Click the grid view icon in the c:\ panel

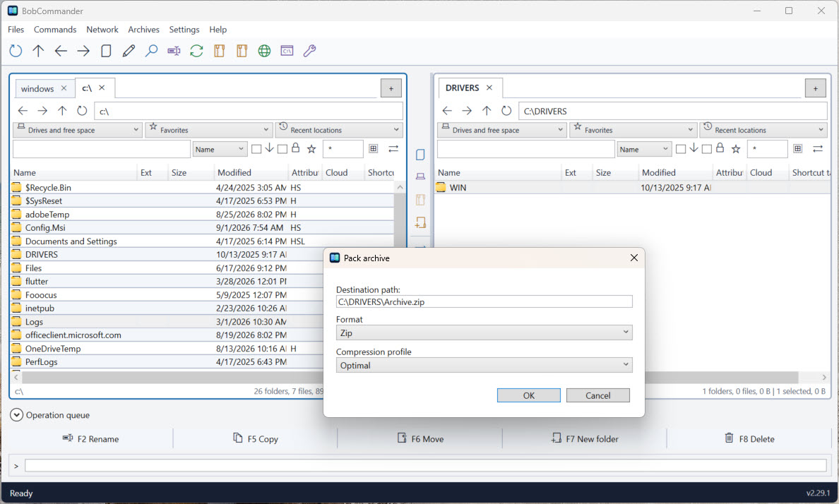point(374,149)
